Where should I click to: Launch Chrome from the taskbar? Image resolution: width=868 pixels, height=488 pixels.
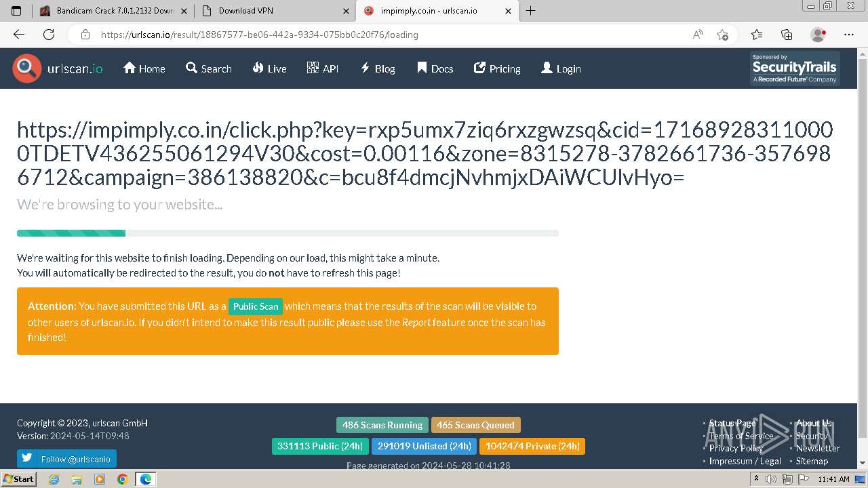click(122, 479)
